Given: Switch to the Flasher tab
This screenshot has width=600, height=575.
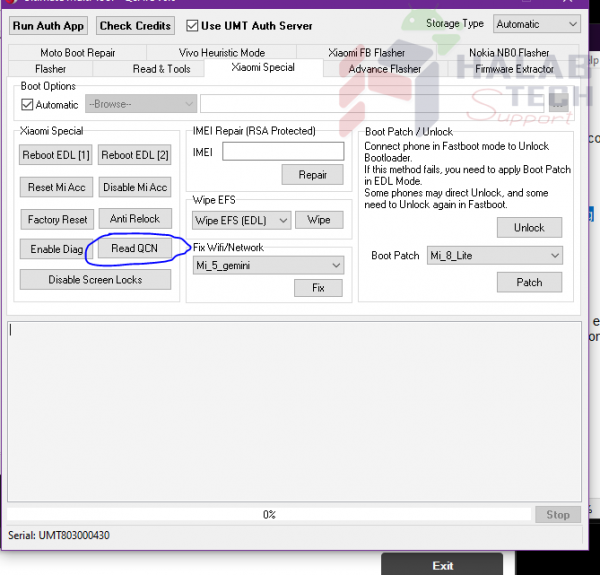Looking at the screenshot, I should point(50,69).
